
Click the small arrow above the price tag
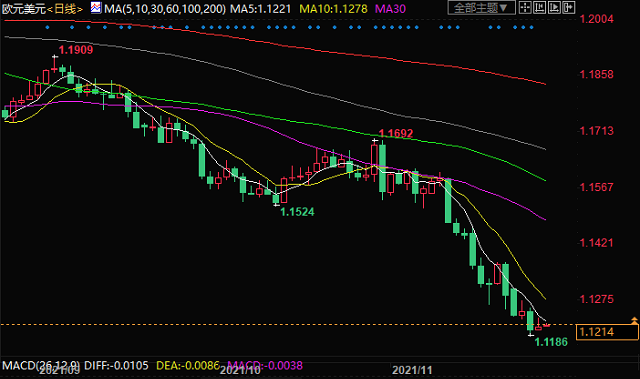pyautogui.click(x=634, y=320)
